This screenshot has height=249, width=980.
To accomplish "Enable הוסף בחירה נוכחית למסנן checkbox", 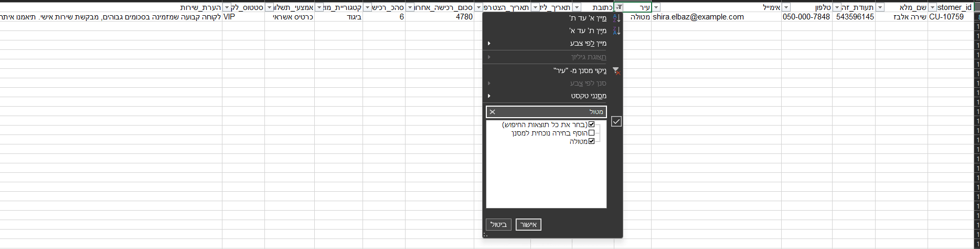I will click(x=592, y=133).
